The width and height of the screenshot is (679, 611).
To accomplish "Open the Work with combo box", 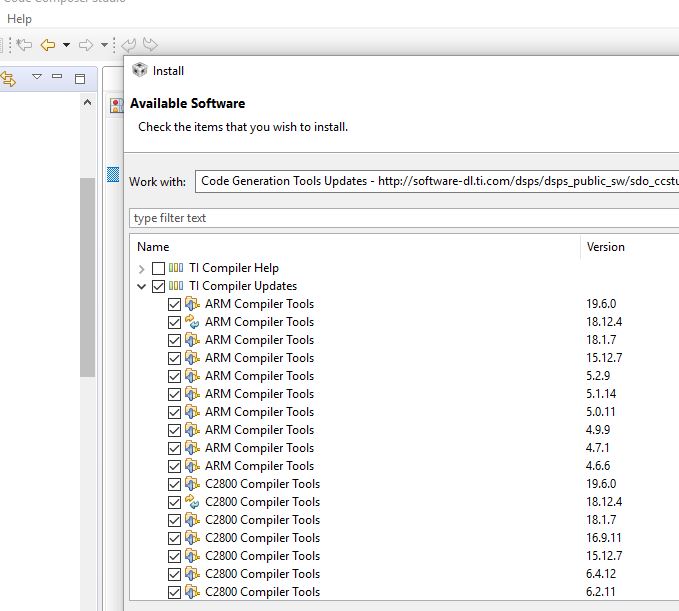I will pyautogui.click(x=437, y=181).
